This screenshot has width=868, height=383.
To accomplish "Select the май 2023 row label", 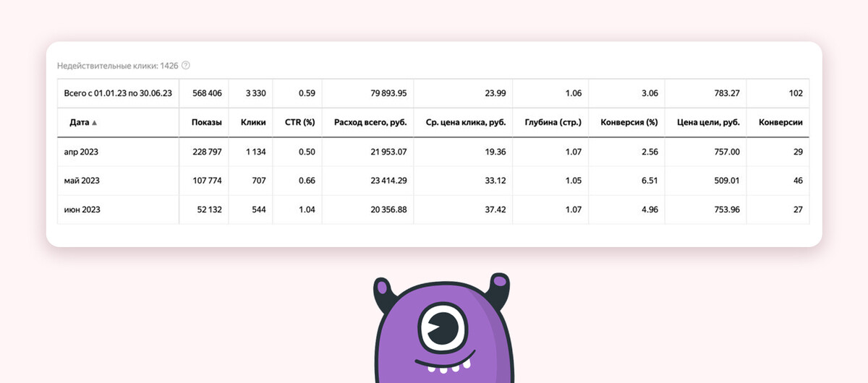I will click(82, 181).
